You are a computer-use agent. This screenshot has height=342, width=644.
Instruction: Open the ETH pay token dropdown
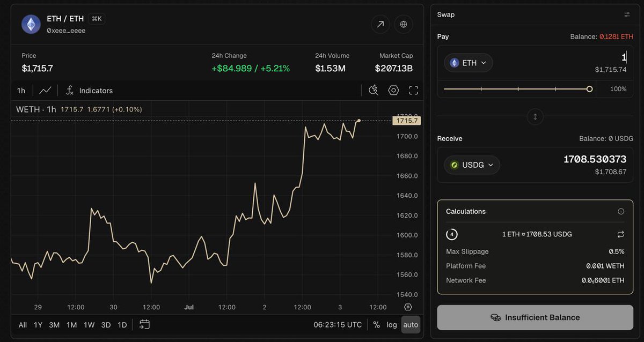click(x=469, y=63)
